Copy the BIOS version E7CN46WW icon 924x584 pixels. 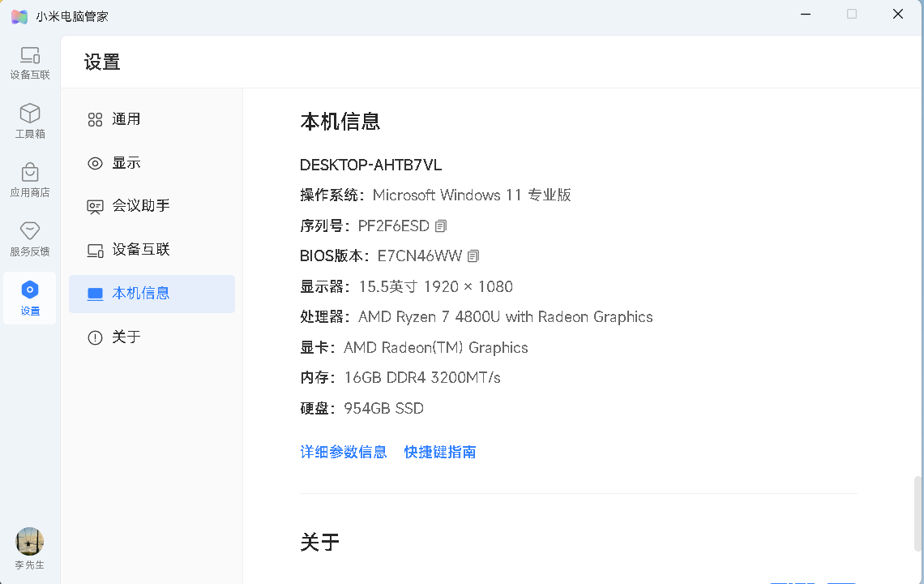click(x=473, y=256)
